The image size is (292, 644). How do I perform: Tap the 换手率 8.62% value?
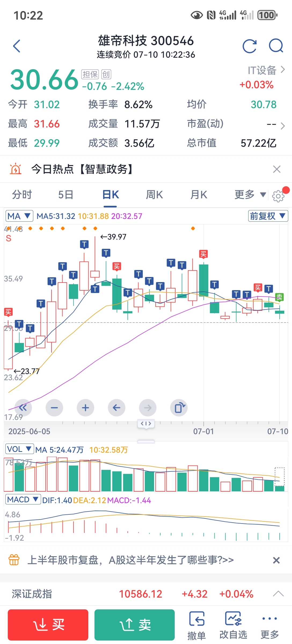[138, 105]
